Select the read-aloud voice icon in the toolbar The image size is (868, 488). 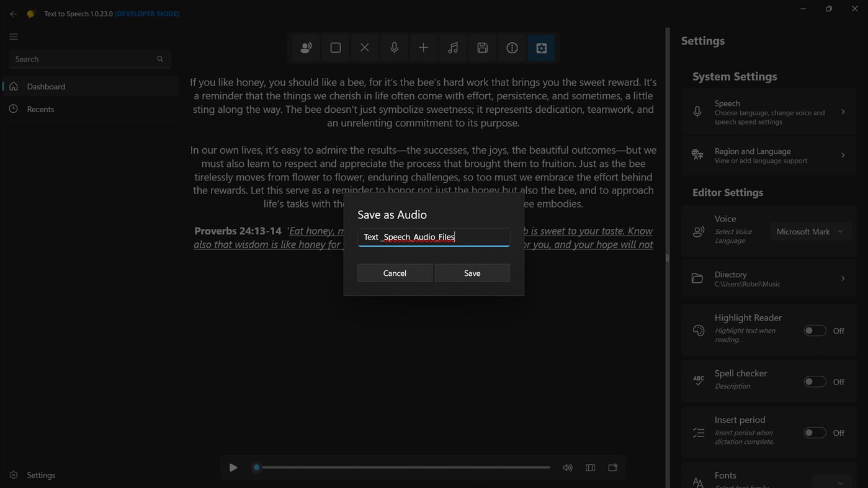306,48
